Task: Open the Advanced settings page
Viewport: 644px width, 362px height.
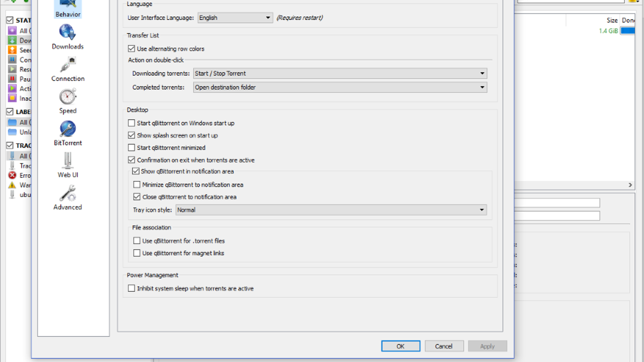Action: 68,198
